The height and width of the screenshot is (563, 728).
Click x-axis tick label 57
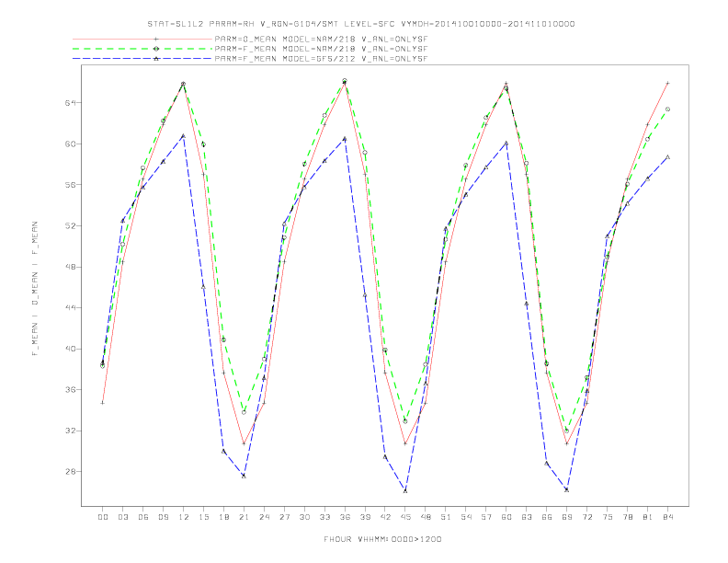tap(486, 517)
